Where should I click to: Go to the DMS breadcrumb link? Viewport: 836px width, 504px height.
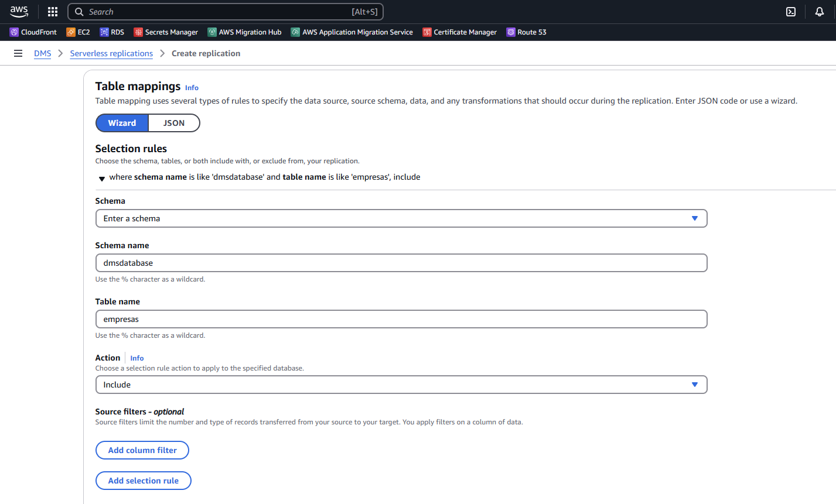[x=42, y=53]
